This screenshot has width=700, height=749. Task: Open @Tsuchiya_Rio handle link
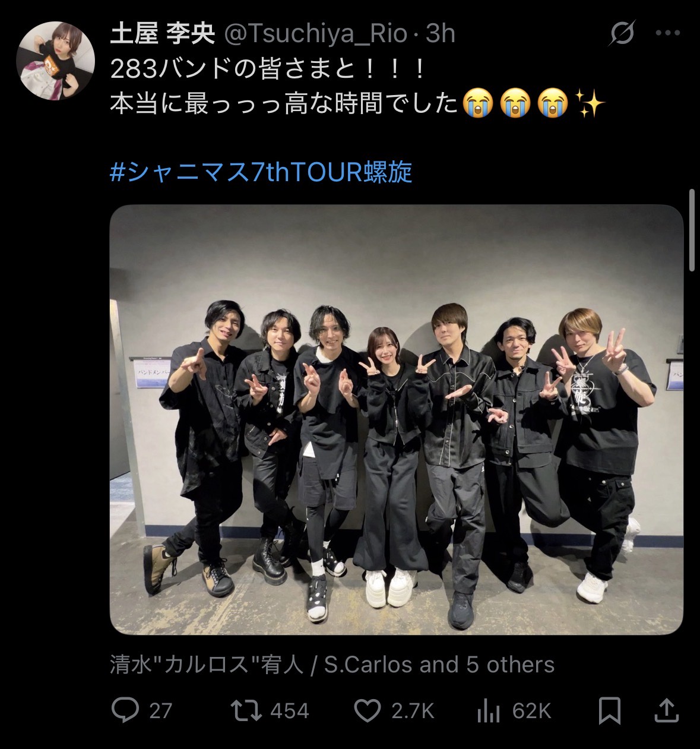pos(315,34)
